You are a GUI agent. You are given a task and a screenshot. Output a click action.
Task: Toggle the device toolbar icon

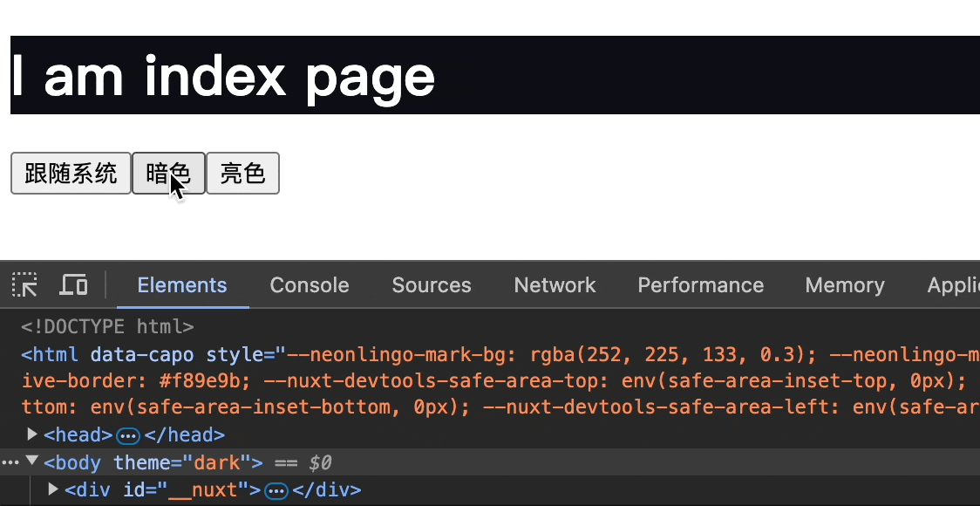pos(73,285)
